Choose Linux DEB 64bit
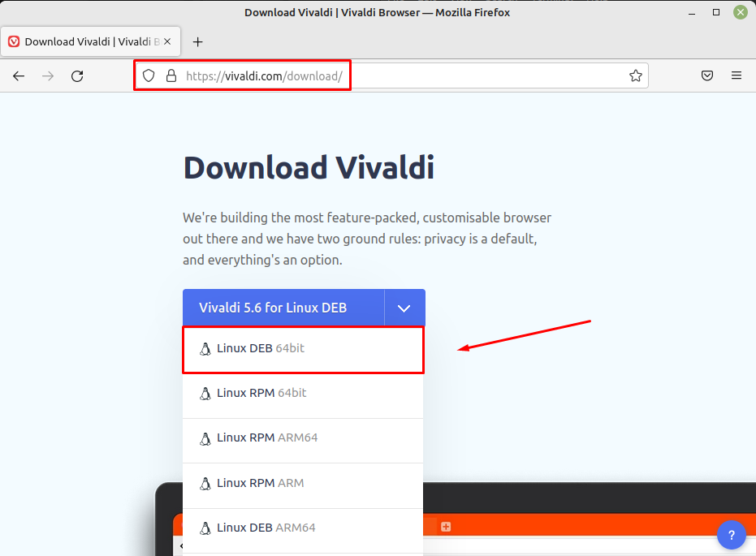The height and width of the screenshot is (556, 756). (303, 349)
